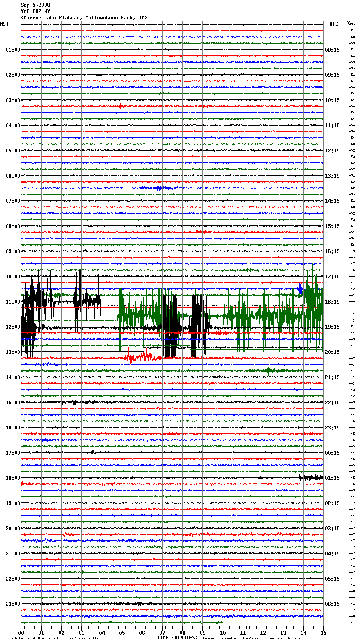Select the '16:00' MST time label
Screen dimensions: 357x644
pos(13,428)
